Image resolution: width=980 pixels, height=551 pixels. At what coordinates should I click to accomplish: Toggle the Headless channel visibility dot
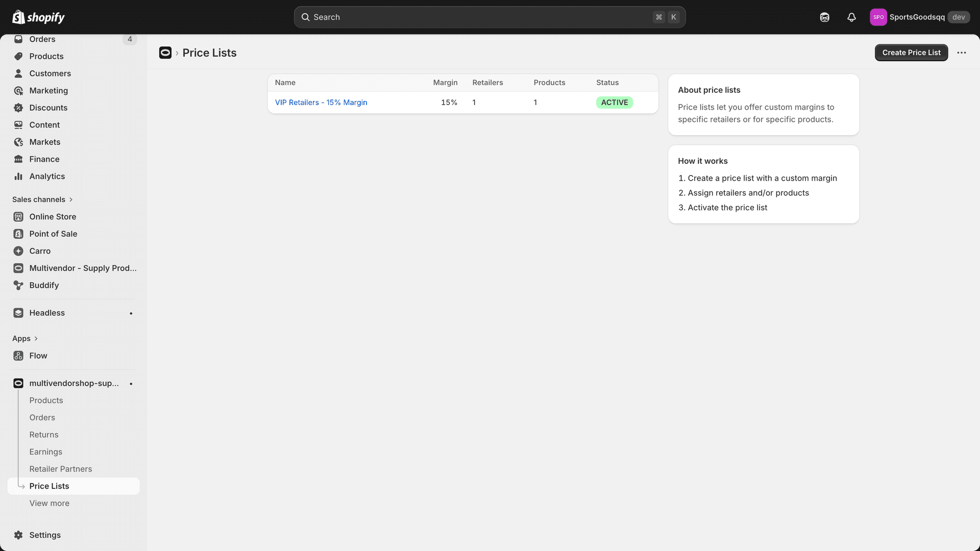[x=131, y=313]
